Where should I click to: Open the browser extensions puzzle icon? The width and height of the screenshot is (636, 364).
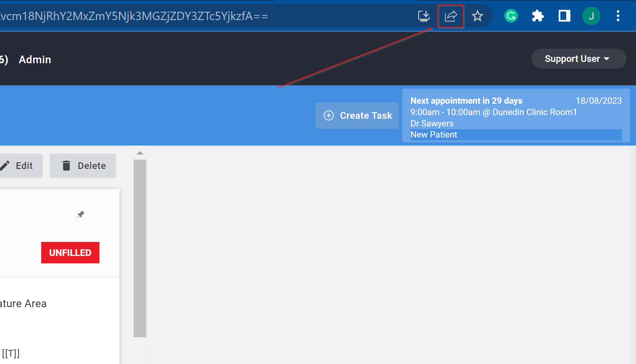tap(538, 16)
